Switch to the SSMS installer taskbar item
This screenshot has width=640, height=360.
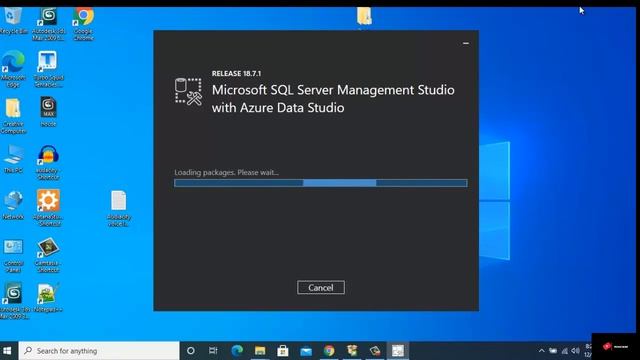[398, 351]
